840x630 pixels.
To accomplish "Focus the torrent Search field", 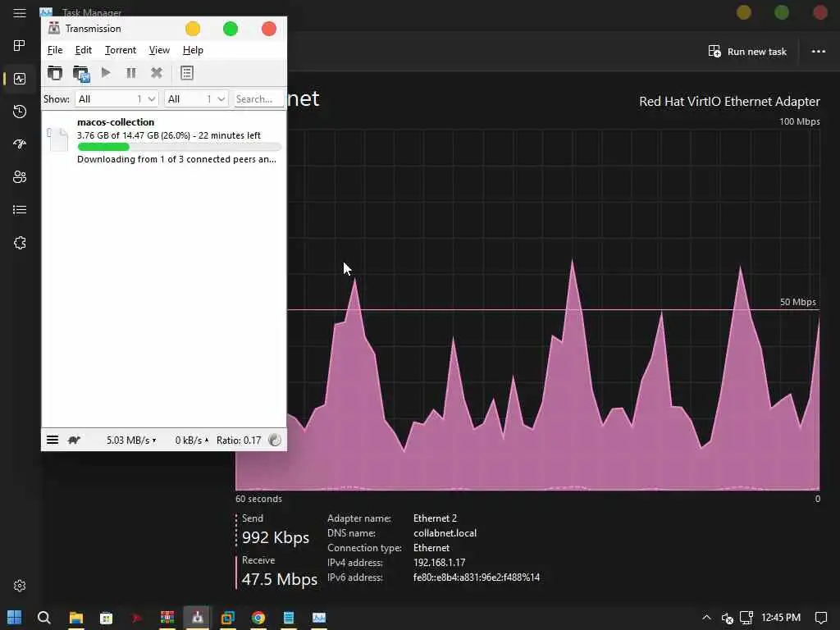I will (258, 98).
